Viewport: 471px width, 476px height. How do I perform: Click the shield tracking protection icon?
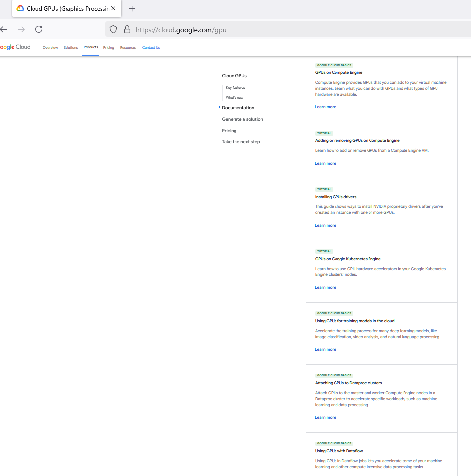coord(113,30)
